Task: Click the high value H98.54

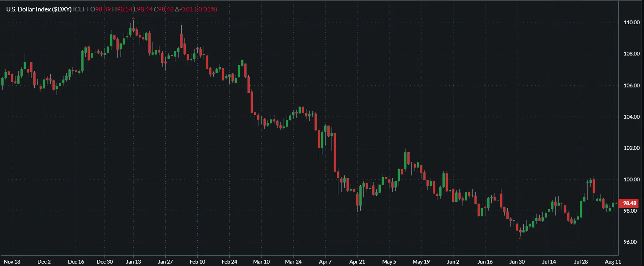Action: click(x=122, y=9)
